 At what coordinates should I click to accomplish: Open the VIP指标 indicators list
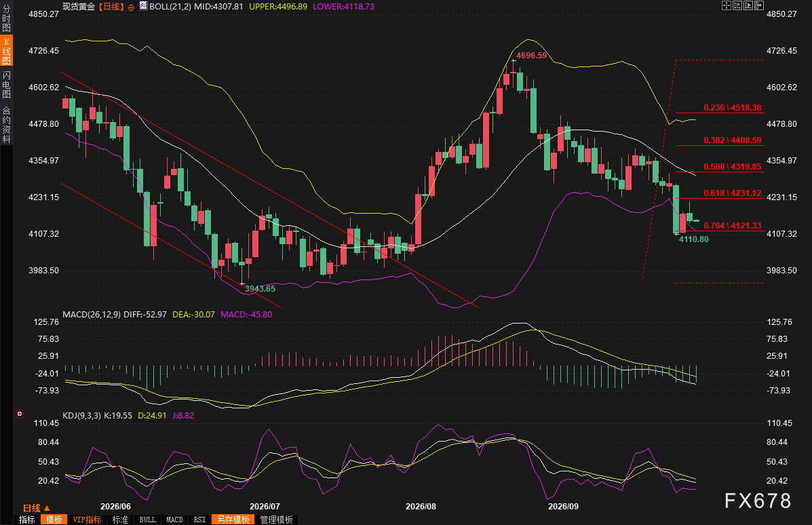[86, 520]
